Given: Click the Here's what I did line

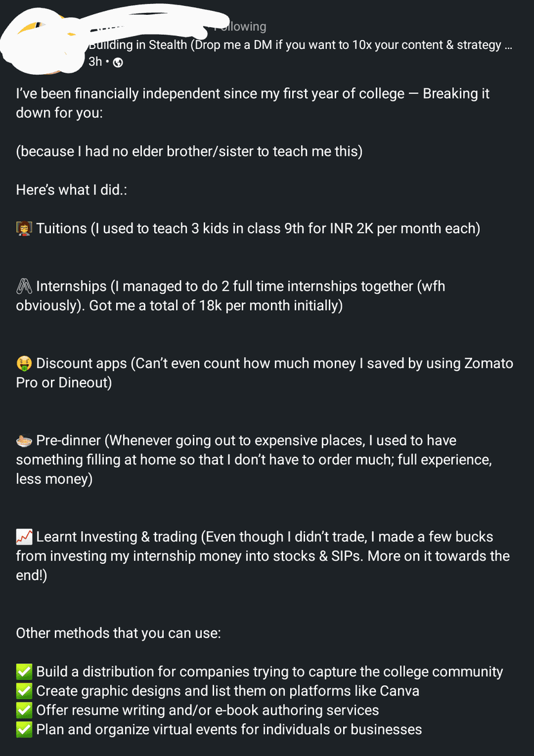Looking at the screenshot, I should click(71, 189).
